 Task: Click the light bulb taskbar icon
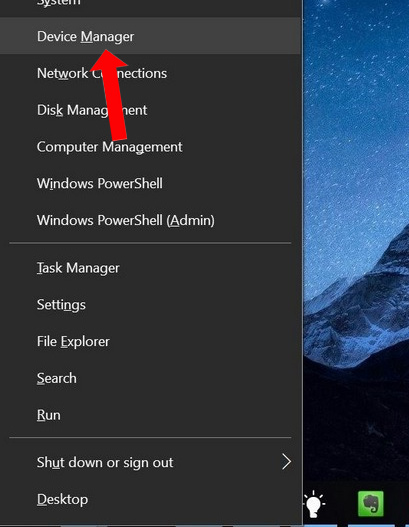(314, 503)
